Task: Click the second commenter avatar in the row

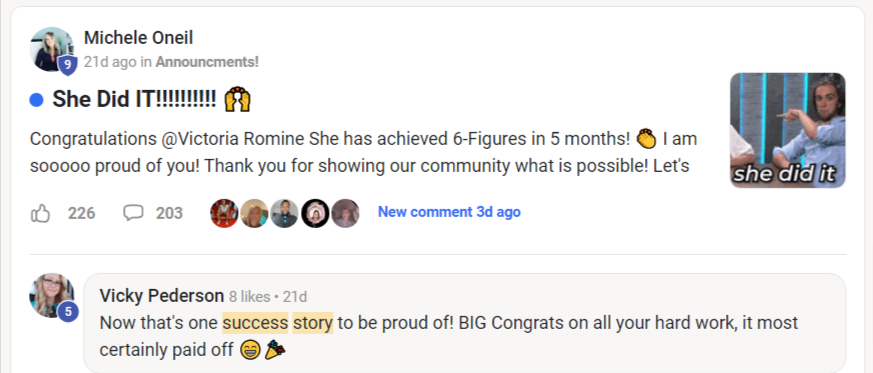Action: 254,213
